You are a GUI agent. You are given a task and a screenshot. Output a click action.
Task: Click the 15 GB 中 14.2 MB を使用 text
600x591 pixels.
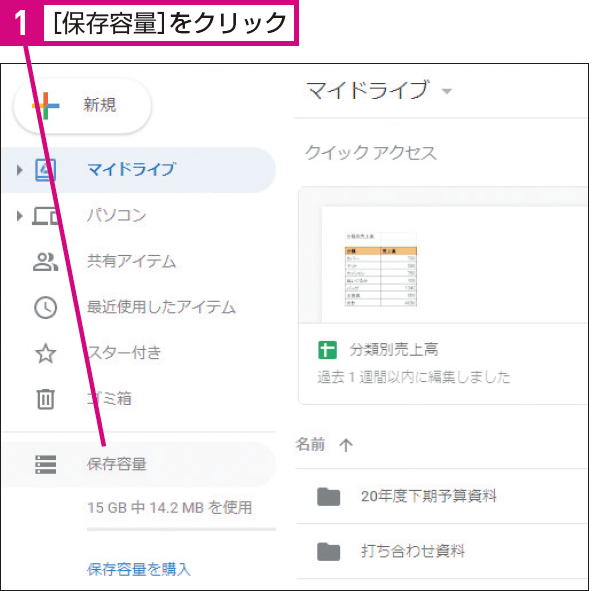pos(170,508)
